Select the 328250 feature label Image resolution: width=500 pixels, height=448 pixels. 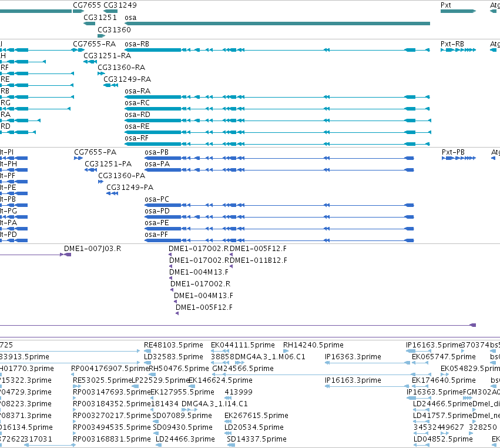[483, 427]
